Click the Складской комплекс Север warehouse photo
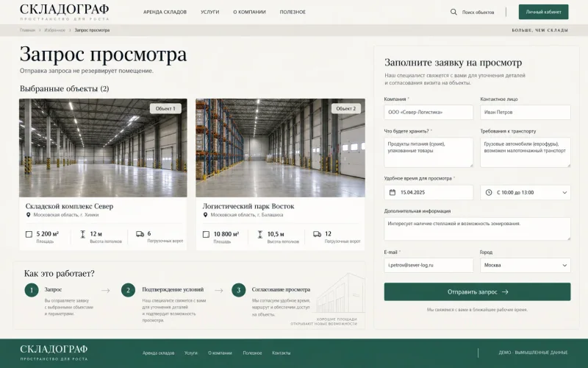This screenshot has height=368, width=588. 103,148
